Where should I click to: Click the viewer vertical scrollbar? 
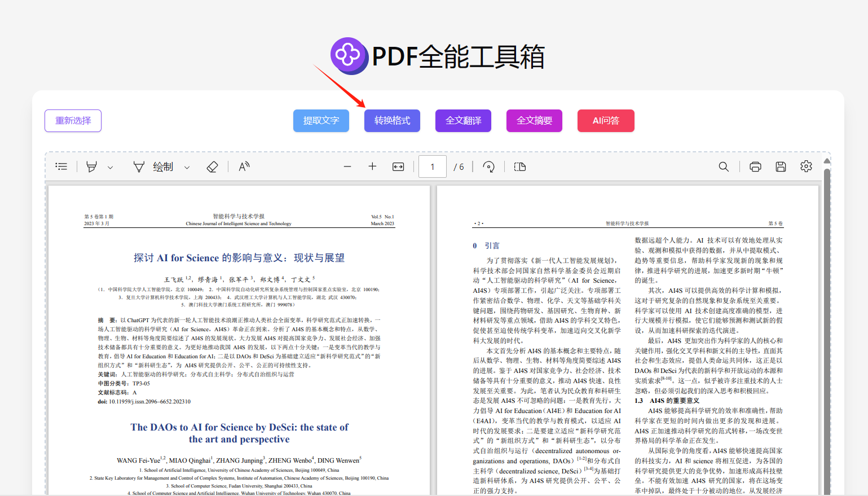[x=827, y=333]
